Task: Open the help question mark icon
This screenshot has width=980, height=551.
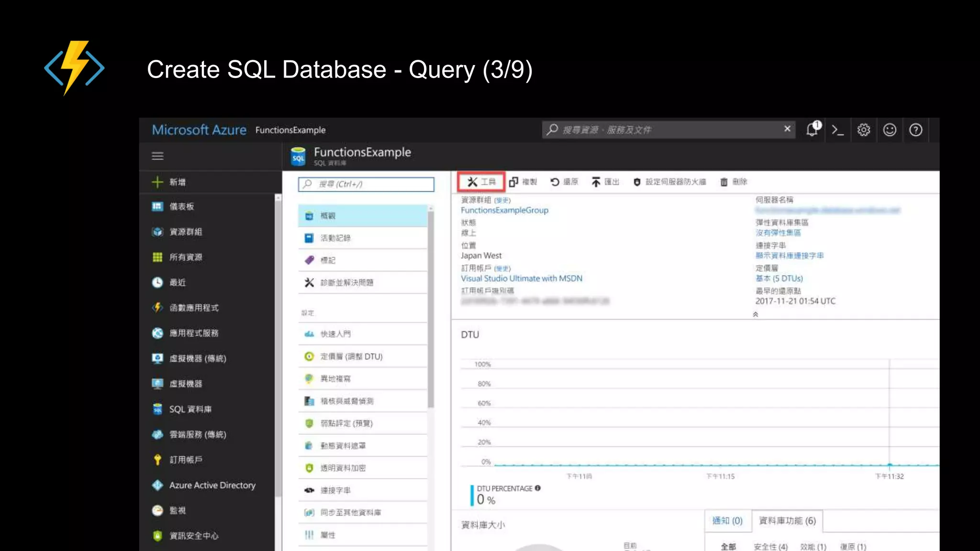Action: (x=915, y=130)
